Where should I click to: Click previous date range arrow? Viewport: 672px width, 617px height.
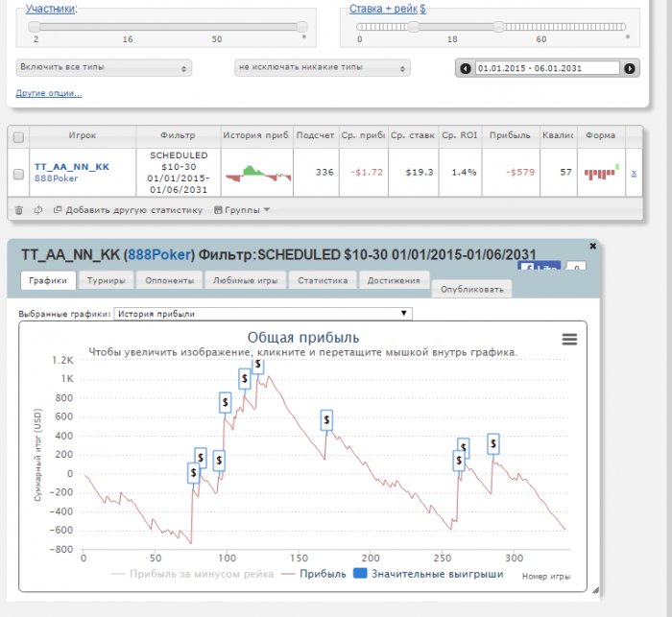click(466, 68)
